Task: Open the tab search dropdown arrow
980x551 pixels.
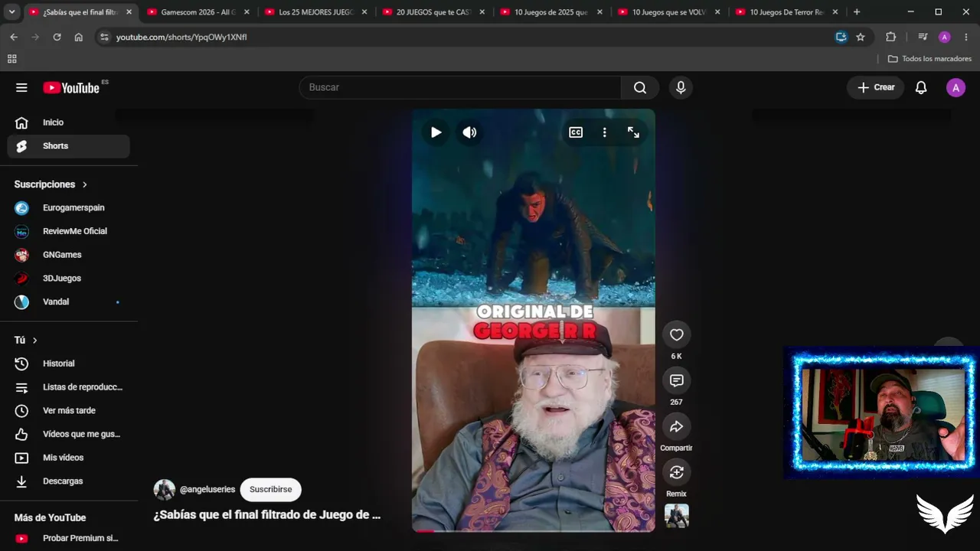Action: pyautogui.click(x=11, y=12)
